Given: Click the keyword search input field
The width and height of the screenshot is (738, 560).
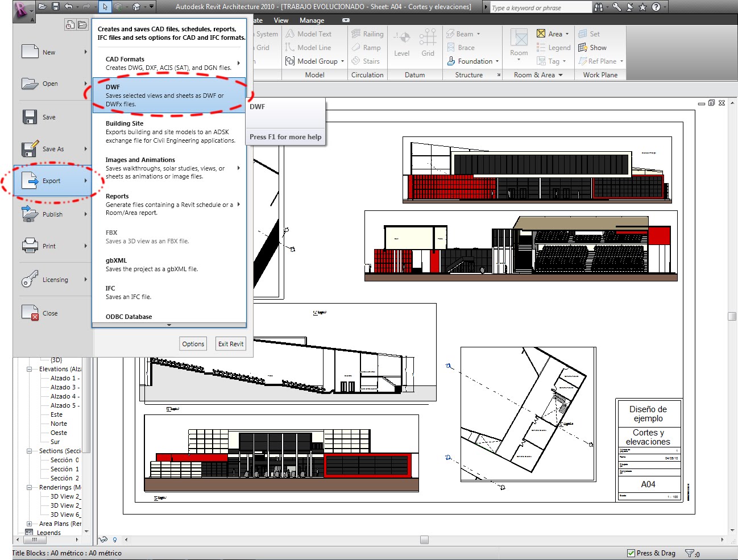Looking at the screenshot, I should point(540,7).
